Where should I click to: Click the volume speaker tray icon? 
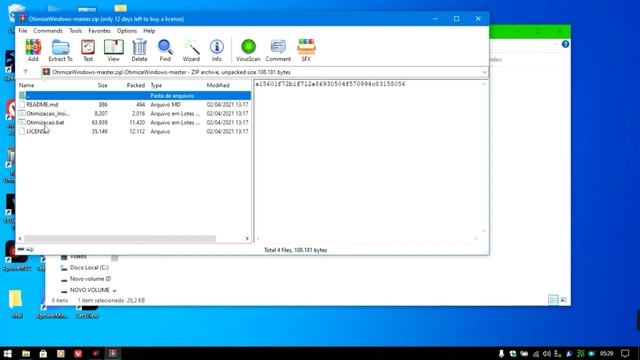[547, 353]
